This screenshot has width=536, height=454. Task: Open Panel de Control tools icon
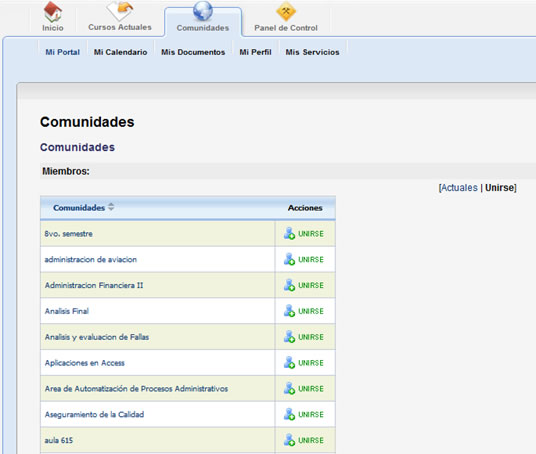click(x=286, y=12)
